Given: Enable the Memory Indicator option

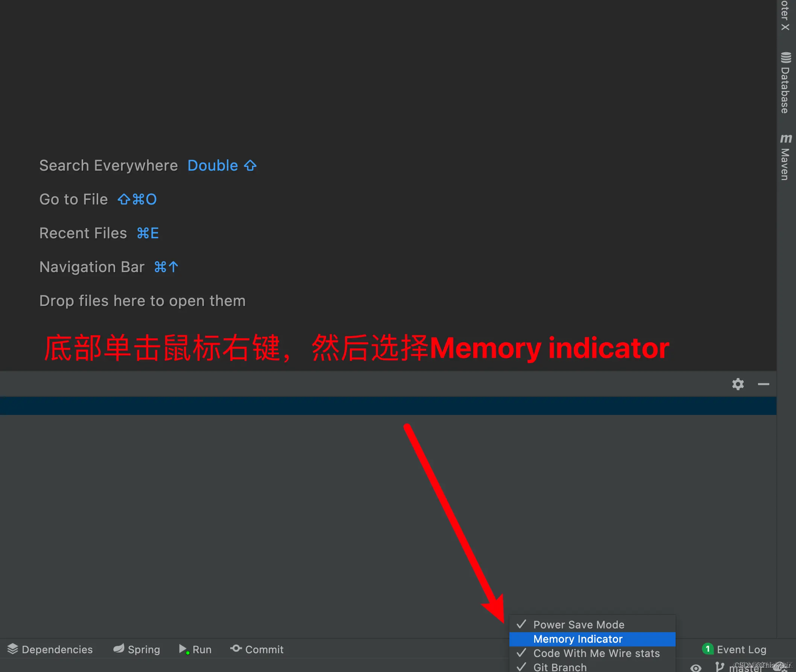Looking at the screenshot, I should [577, 639].
